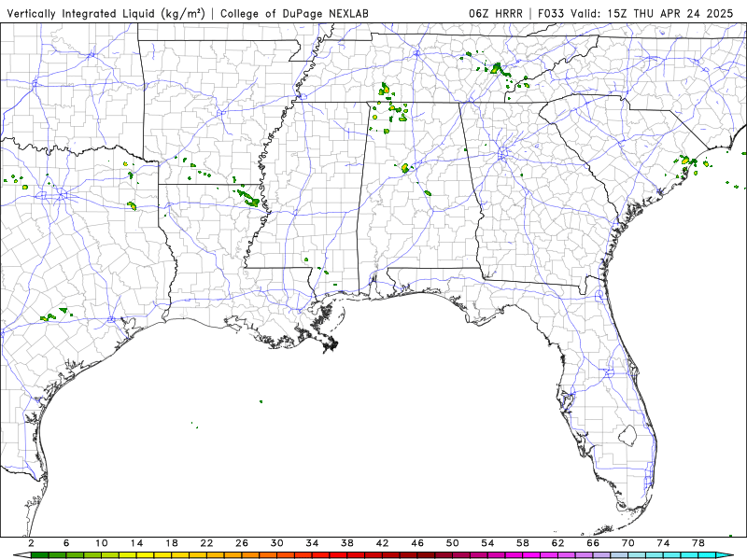Click the "42" value on the color scale

tap(383, 543)
